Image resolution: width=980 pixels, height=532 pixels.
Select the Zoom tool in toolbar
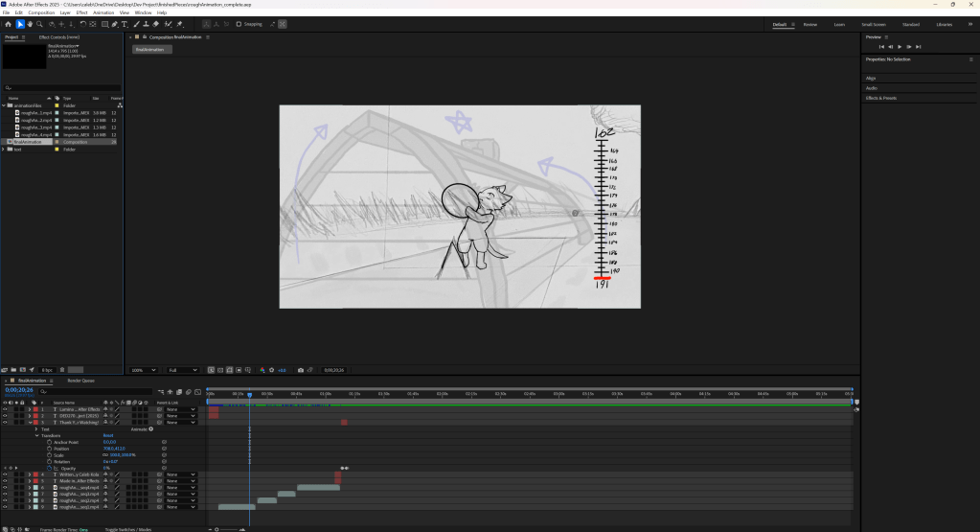(x=40, y=24)
